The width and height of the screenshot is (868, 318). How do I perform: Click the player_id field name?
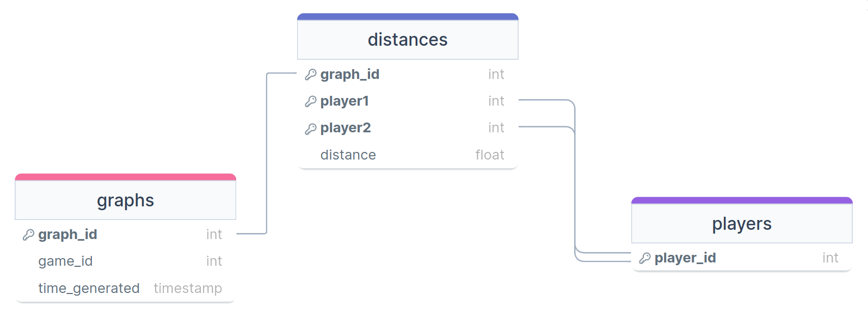685,258
